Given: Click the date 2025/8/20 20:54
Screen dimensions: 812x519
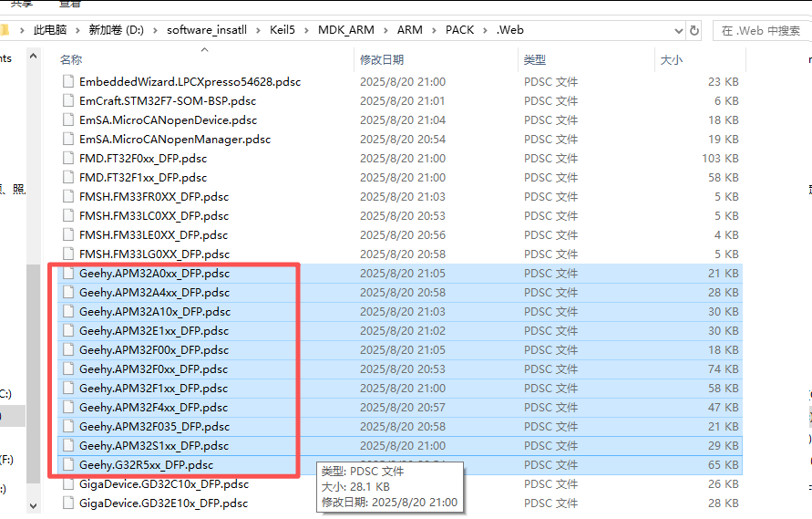Looking at the screenshot, I should pyautogui.click(x=403, y=140).
